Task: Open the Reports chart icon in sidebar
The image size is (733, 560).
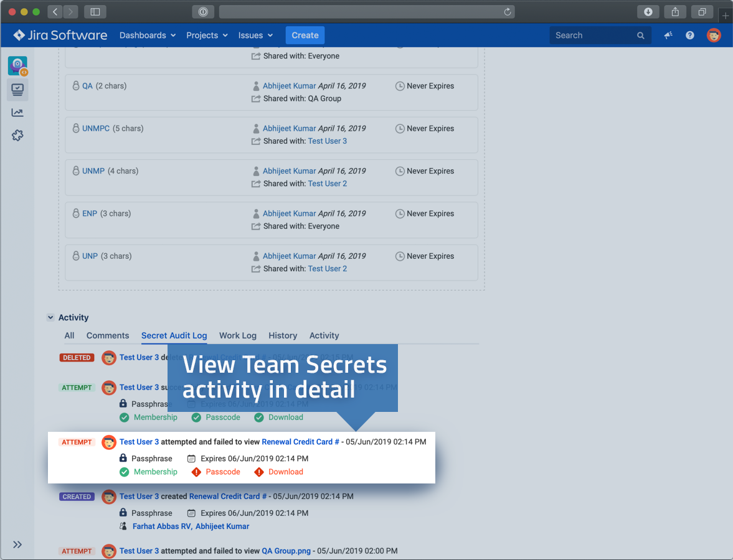Action: tap(18, 113)
